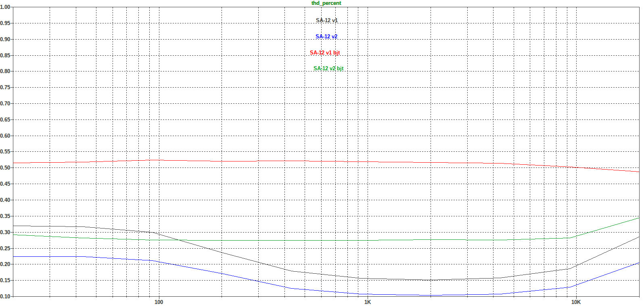Select the SA-12 v2 bjt legend label
The width and height of the screenshot is (644, 306).
(x=328, y=68)
